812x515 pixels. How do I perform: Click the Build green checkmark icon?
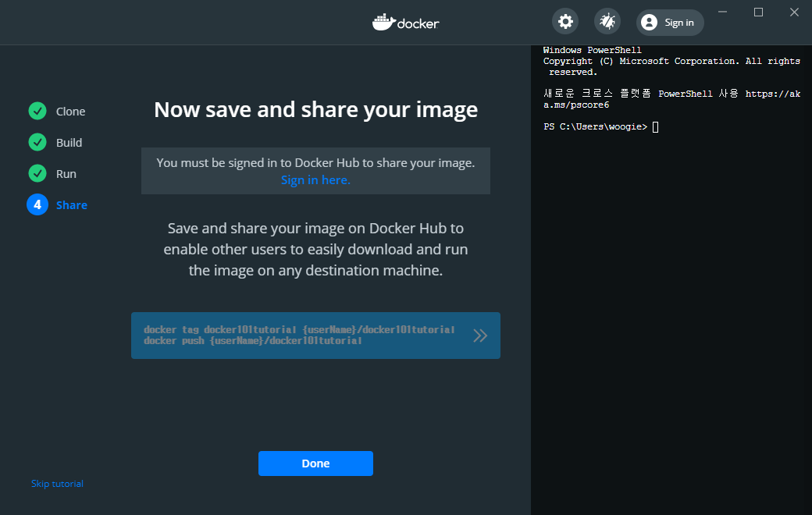(x=37, y=142)
